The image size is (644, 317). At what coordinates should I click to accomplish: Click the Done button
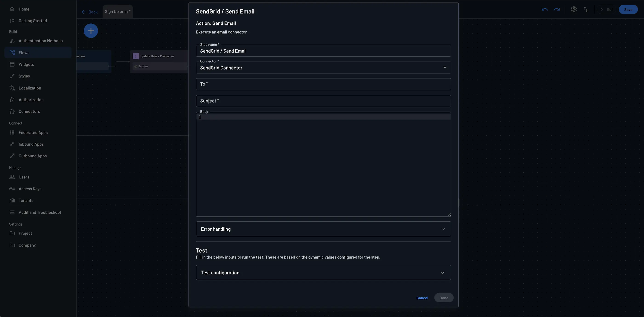[x=444, y=297]
